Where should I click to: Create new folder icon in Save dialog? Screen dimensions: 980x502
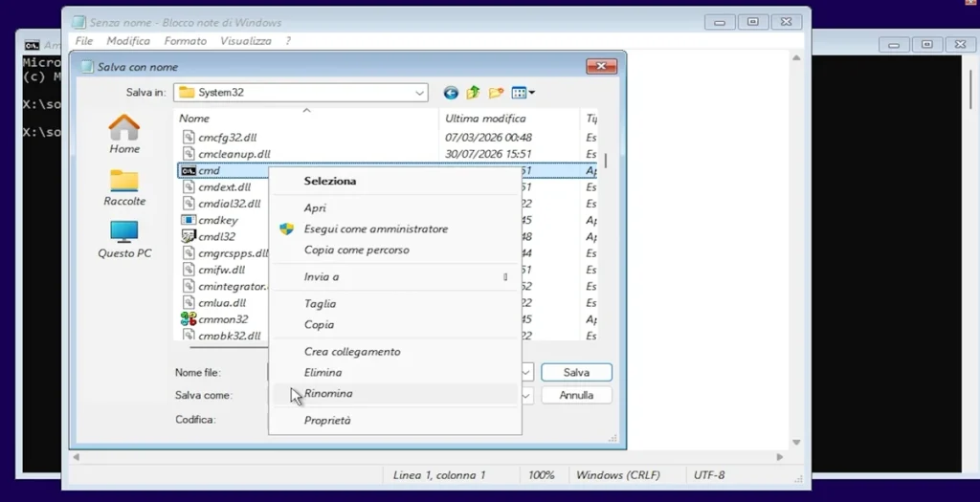click(x=497, y=93)
